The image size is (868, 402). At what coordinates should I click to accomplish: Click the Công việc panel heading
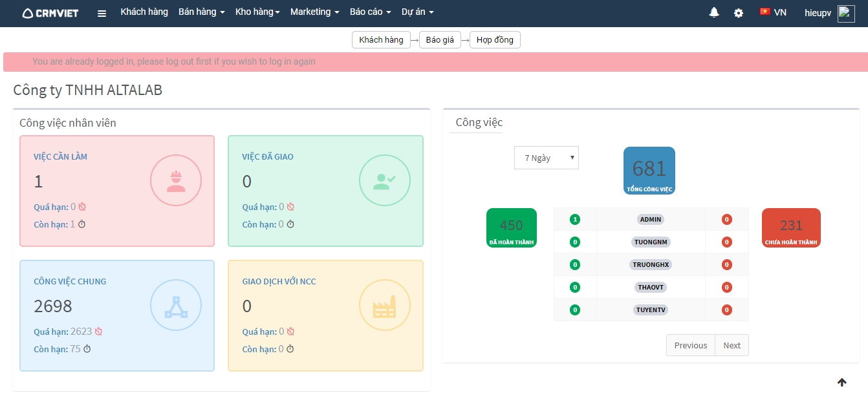[479, 122]
